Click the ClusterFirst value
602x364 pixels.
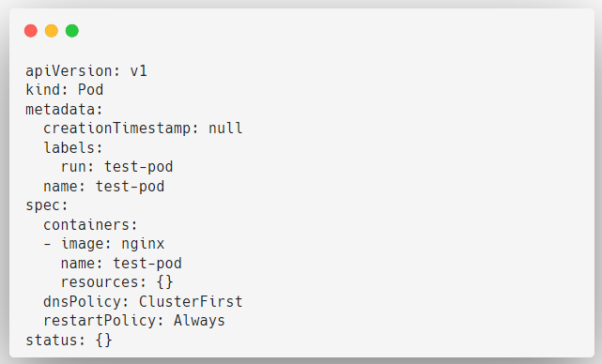click(191, 302)
